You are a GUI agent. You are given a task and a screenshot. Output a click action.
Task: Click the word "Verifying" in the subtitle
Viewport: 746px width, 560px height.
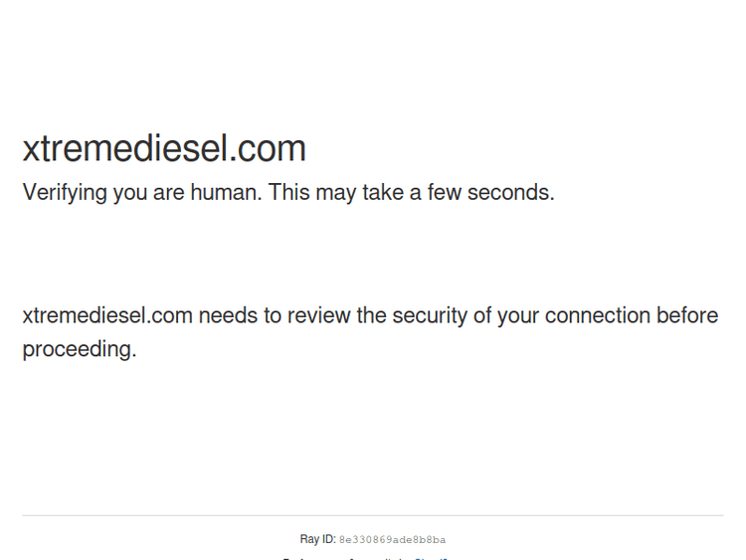65,193
